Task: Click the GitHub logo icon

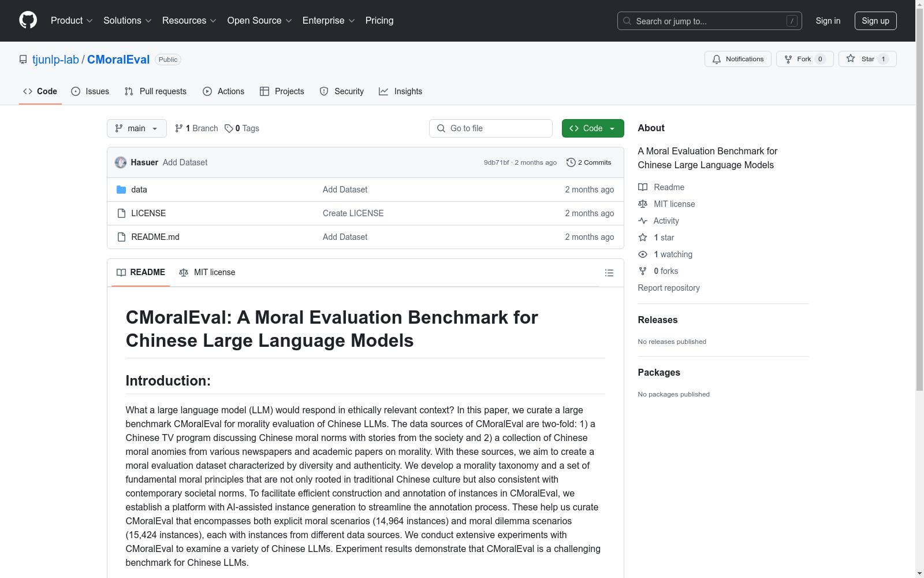Action: tap(28, 20)
